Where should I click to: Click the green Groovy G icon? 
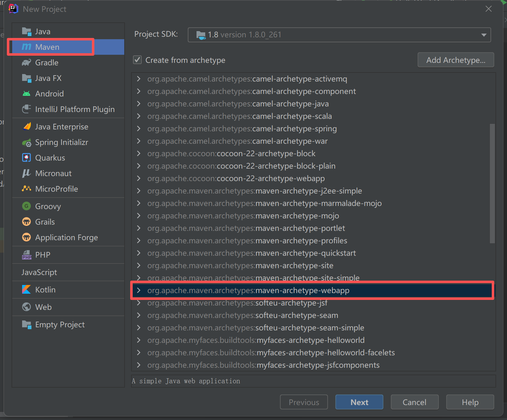pyautogui.click(x=26, y=206)
